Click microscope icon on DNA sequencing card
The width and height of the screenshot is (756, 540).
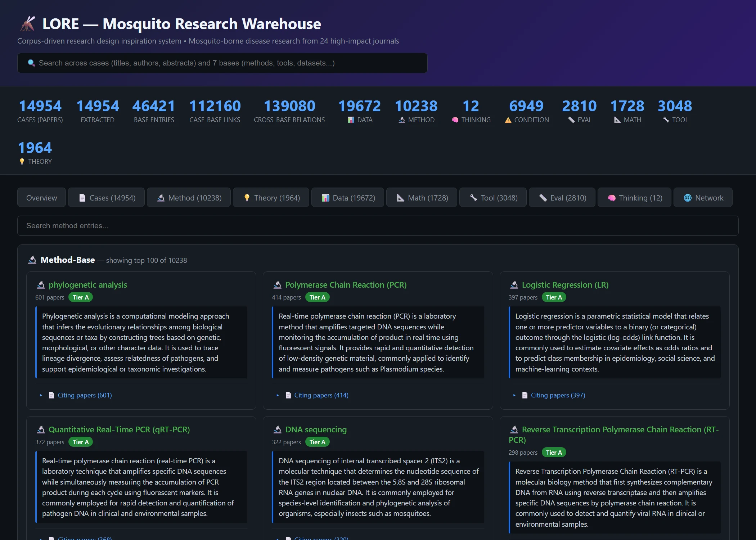(277, 429)
